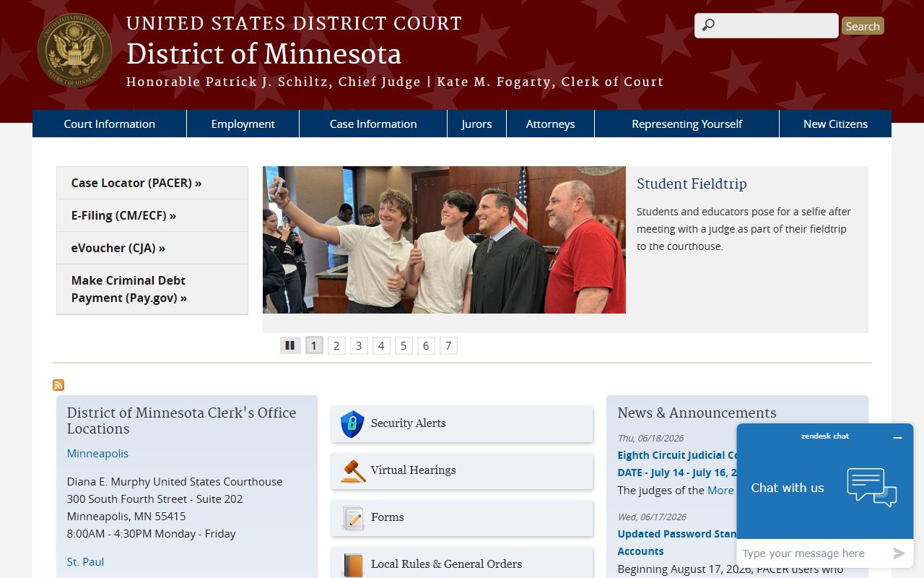Click the "Chat with us" text
Image resolution: width=924 pixels, height=578 pixels.
[788, 488]
